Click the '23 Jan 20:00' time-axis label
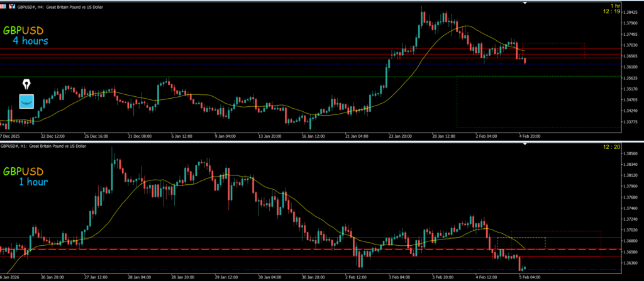The width and height of the screenshot is (644, 281). pyautogui.click(x=400, y=135)
